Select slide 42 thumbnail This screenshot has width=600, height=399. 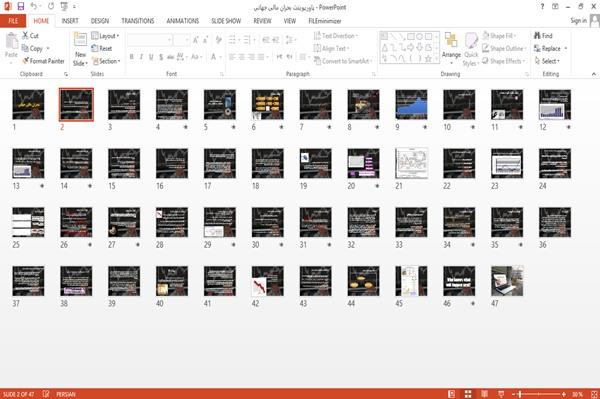click(x=268, y=281)
